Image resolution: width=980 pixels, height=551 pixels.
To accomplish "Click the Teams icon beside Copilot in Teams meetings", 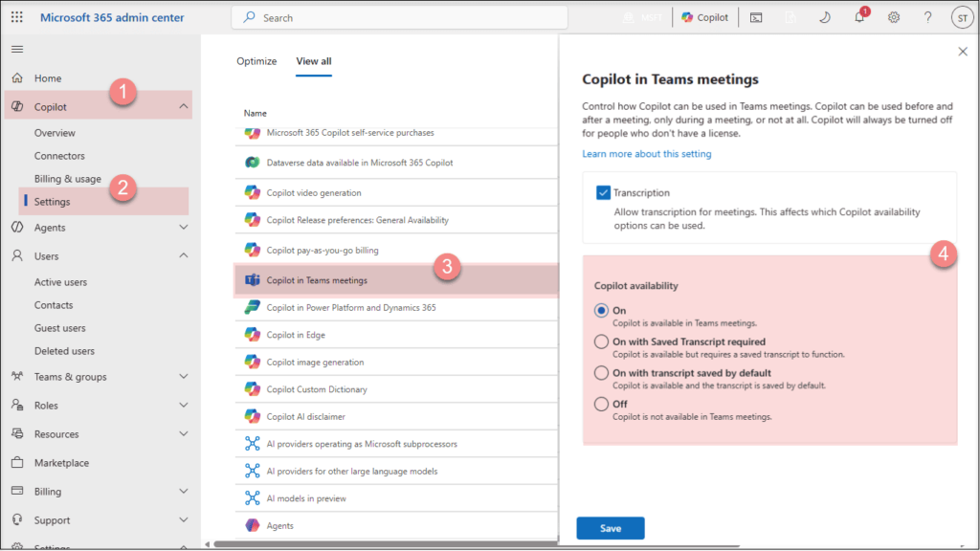I will click(253, 280).
